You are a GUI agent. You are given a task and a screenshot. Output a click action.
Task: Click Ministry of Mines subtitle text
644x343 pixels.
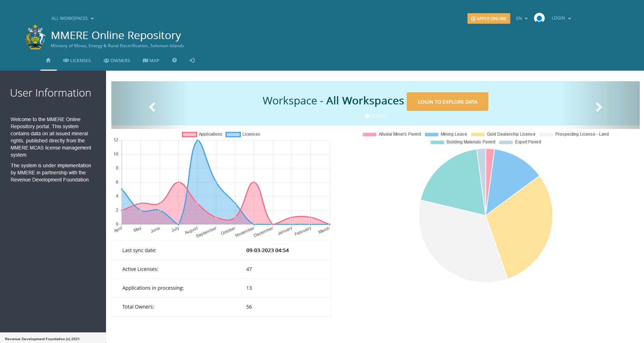click(x=117, y=46)
